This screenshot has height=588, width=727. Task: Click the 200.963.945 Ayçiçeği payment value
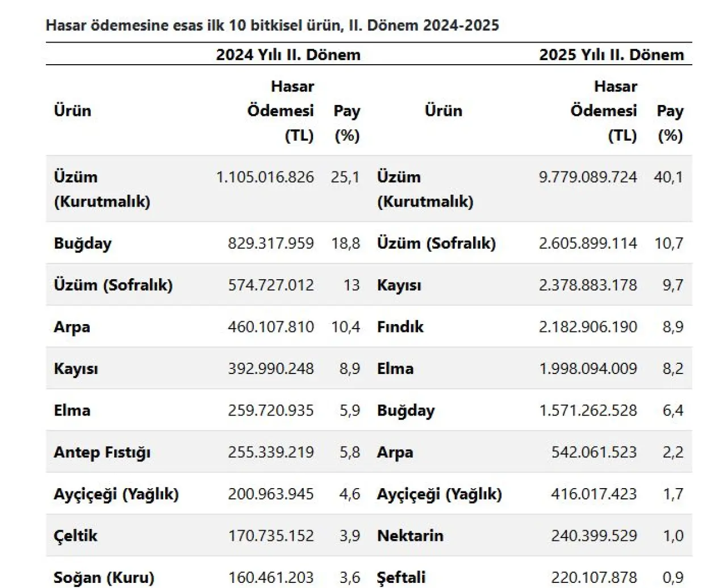271,494
